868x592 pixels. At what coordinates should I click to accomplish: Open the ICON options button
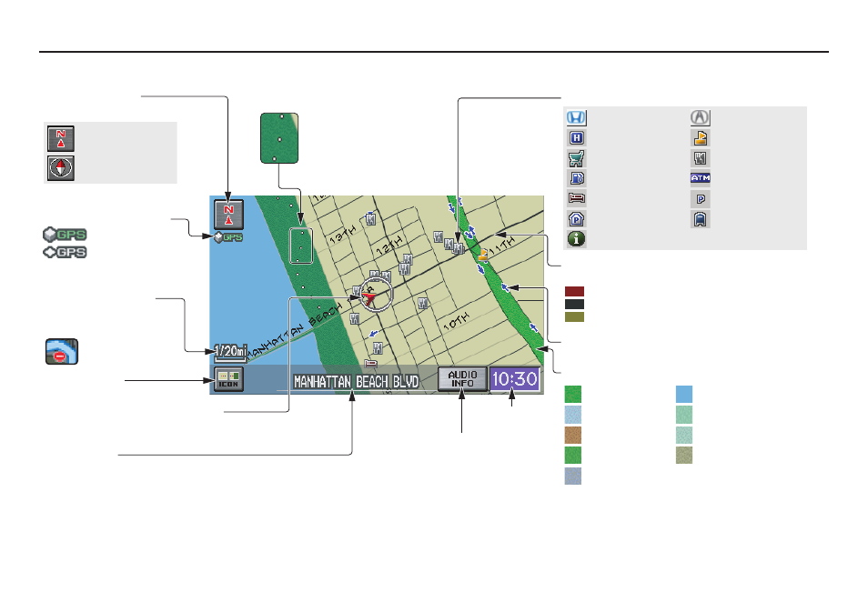point(228,379)
